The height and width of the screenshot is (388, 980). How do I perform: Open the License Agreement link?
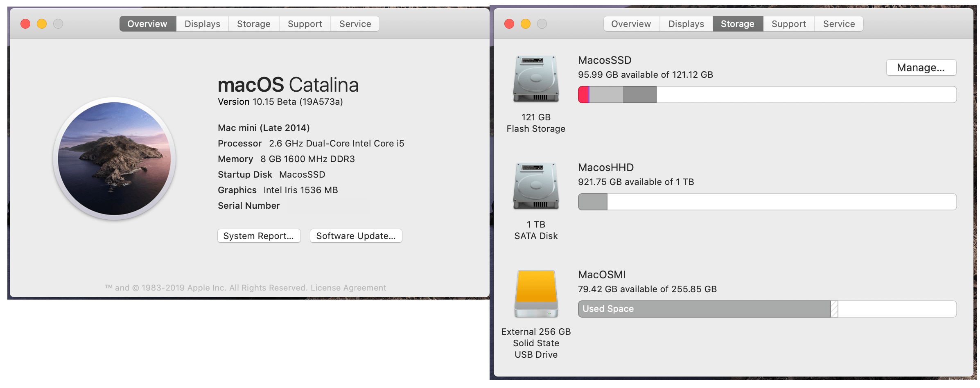348,288
